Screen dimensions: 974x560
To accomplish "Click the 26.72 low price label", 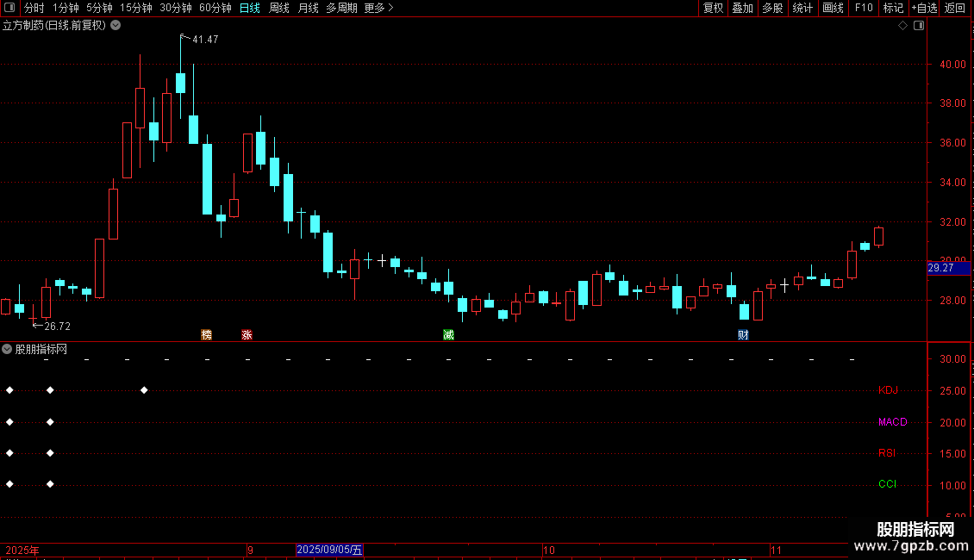I will click(x=57, y=327).
